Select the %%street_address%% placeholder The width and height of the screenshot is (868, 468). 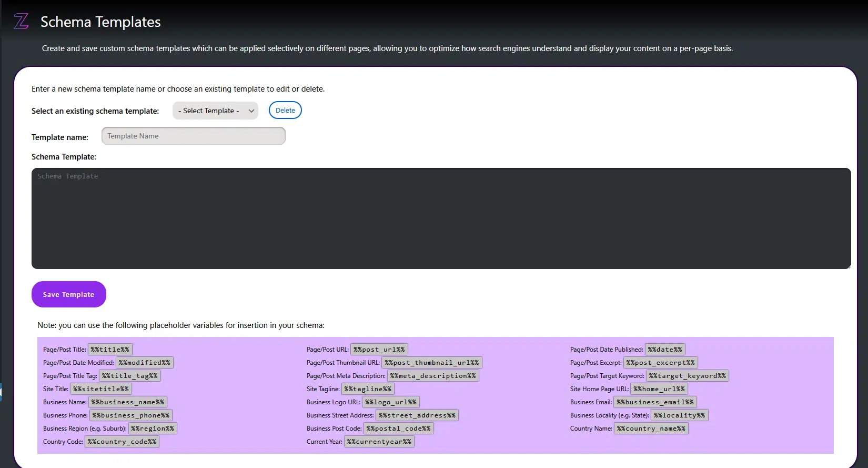coord(417,415)
